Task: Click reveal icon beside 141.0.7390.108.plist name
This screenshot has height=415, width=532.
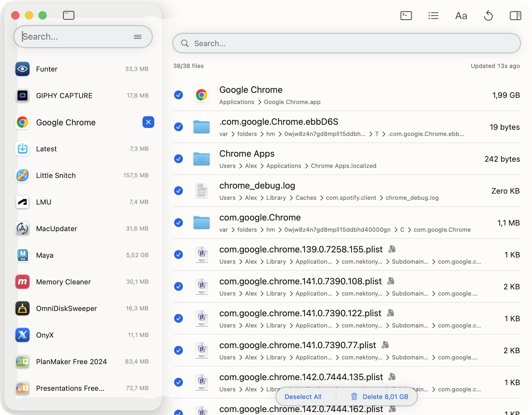Action: pos(391,281)
